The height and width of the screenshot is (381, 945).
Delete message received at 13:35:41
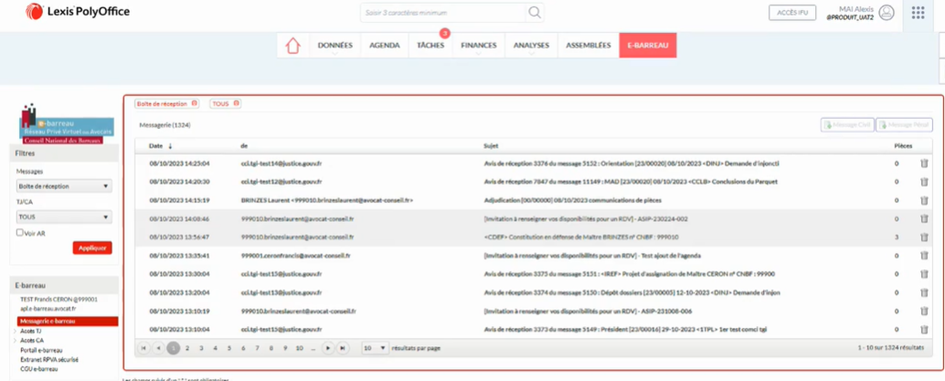coord(924,256)
